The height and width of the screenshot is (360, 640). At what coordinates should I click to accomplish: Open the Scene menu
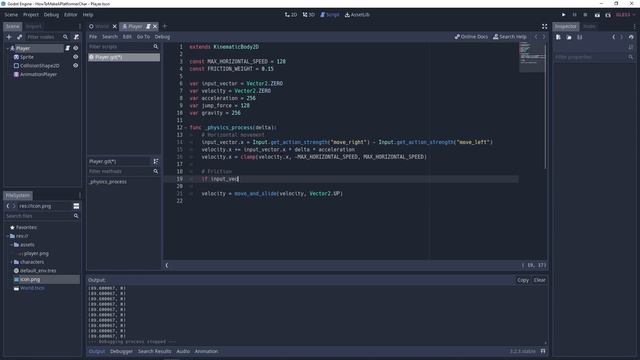(11, 15)
